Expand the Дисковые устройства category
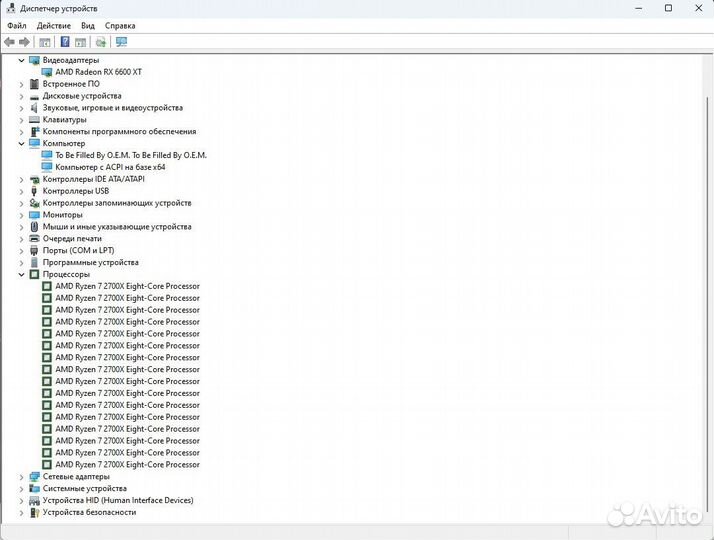The image size is (714, 540). pyautogui.click(x=21, y=96)
